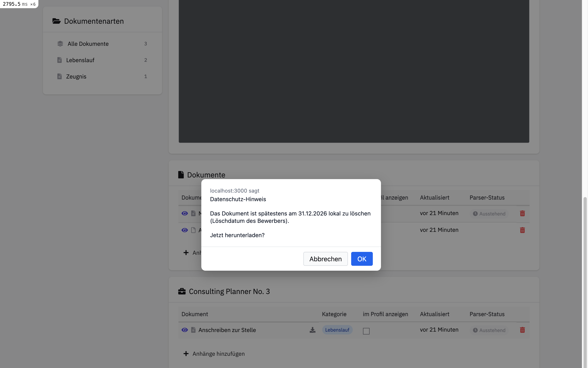Toggle im Profil anzeigen for Anschreiben zur Stelle

click(366, 331)
